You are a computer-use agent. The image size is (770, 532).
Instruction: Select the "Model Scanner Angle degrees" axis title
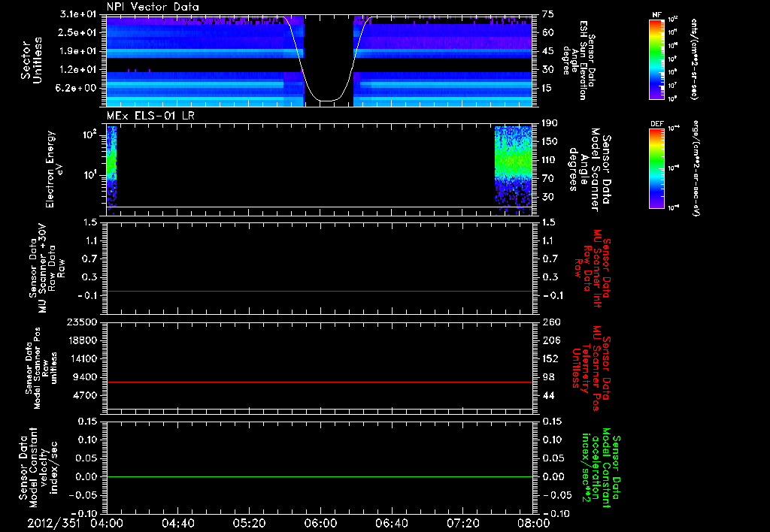(x=590, y=170)
